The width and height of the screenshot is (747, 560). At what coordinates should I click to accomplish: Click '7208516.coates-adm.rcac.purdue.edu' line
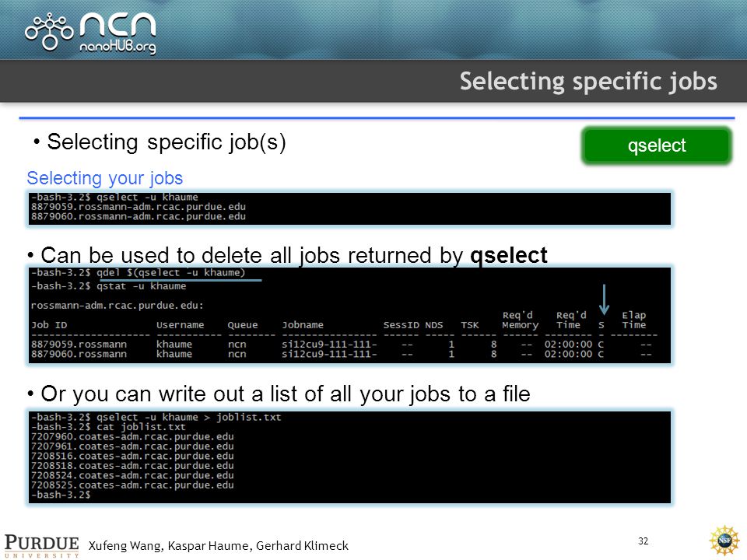pos(132,457)
